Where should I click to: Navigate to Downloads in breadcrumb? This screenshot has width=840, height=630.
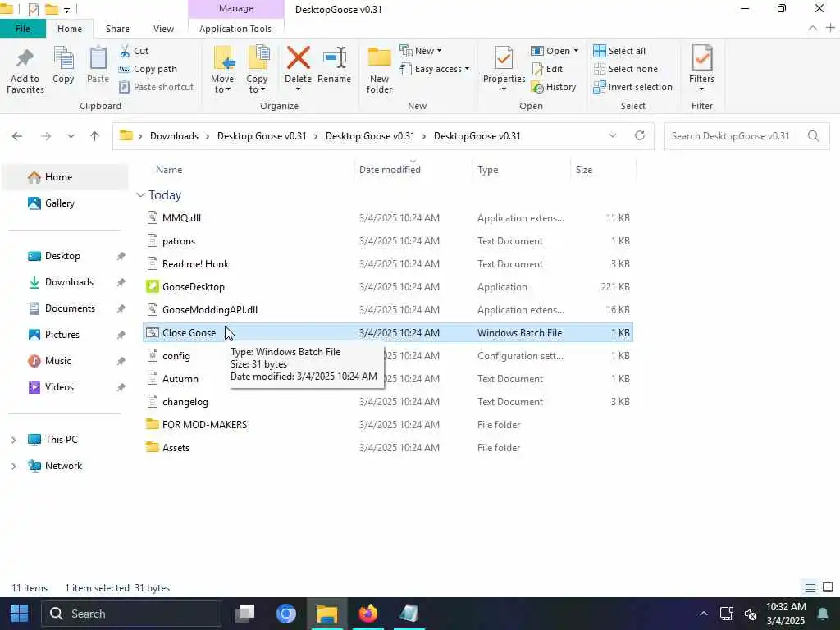pos(174,136)
